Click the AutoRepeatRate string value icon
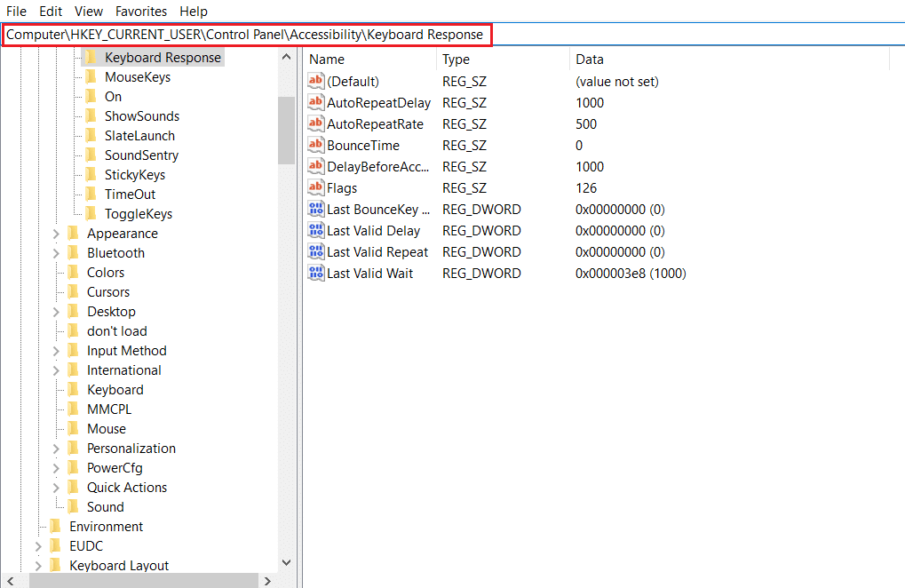This screenshot has height=588, width=905. (x=315, y=123)
